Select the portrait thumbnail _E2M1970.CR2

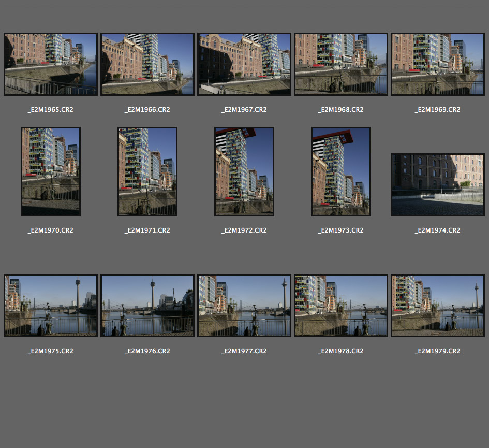51,171
